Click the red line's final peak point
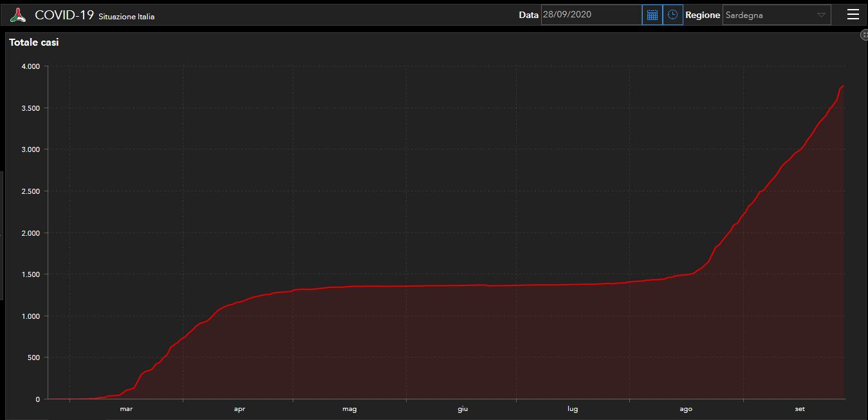The image size is (868, 420). (844, 86)
